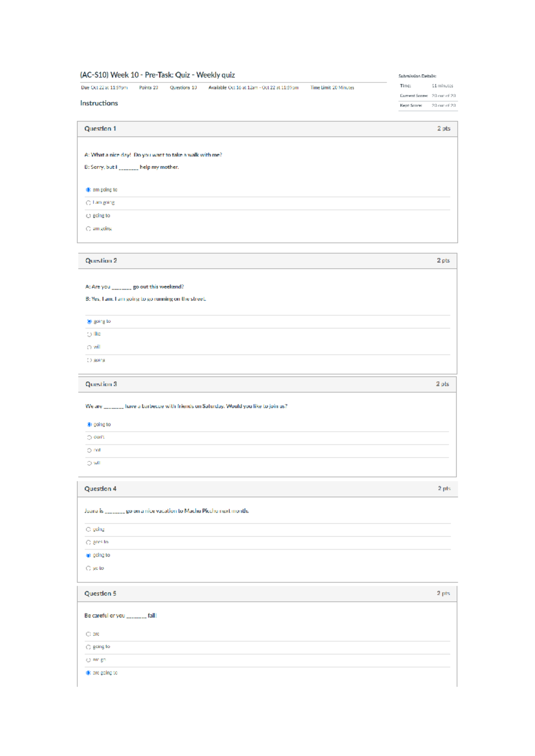Choose "are going to" in Question 5
Image resolution: width=535 pixels, height=756 pixels.
point(88,673)
